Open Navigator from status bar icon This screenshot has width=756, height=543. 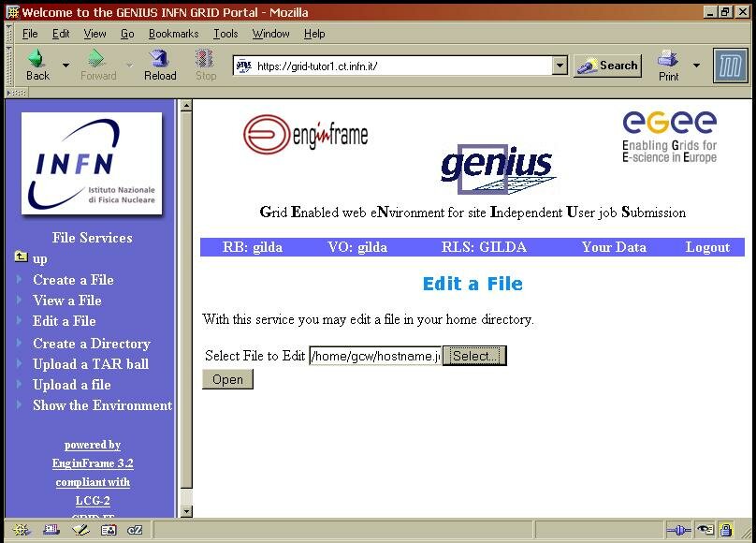pyautogui.click(x=22, y=530)
